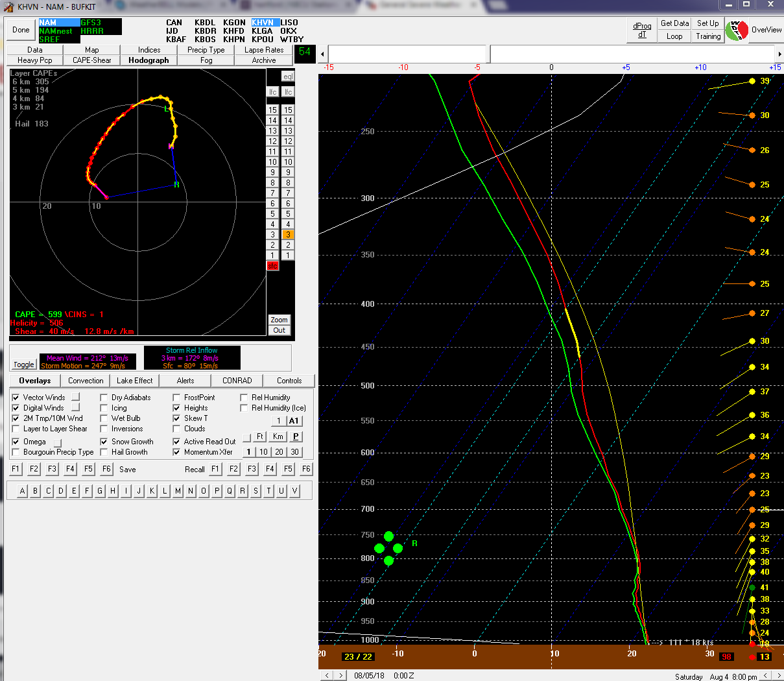Image resolution: width=784 pixels, height=681 pixels.
Task: Go to the next forecast hour arrow at the bottom
Action: (x=341, y=675)
